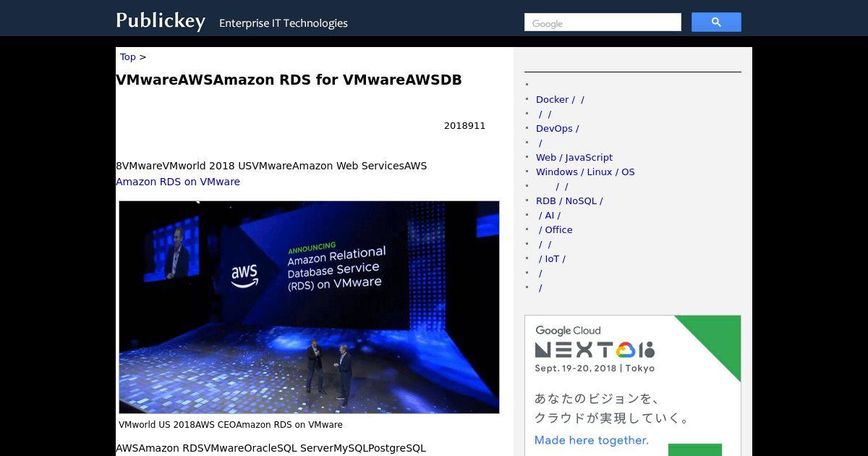868x456 pixels.
Task: Click the Enterprise IT Technologies tagline
Action: tap(284, 23)
